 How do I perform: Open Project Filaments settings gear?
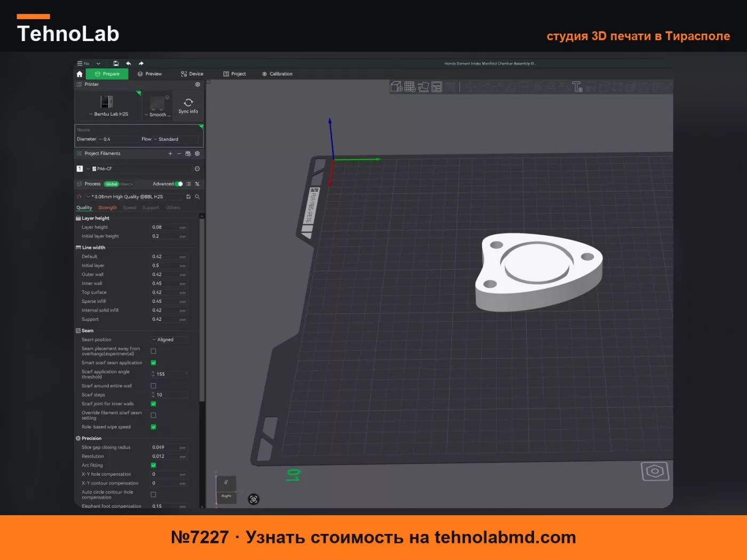pyautogui.click(x=197, y=154)
